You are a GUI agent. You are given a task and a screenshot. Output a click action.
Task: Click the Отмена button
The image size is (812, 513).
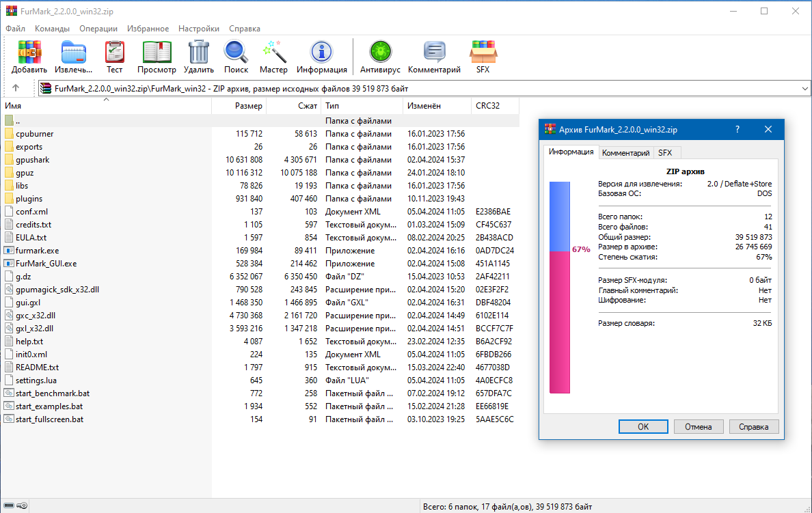(698, 426)
